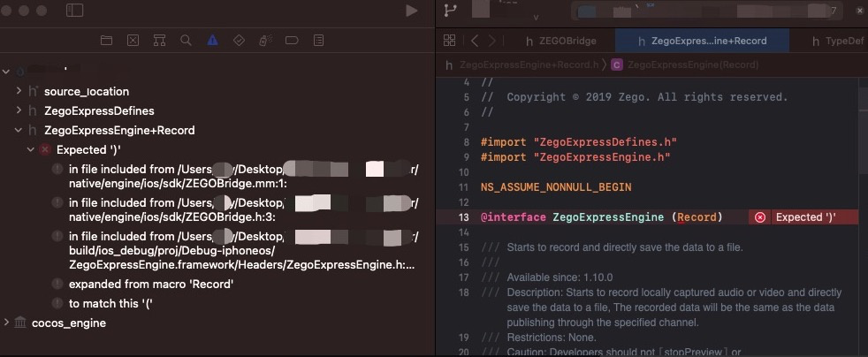Toggle the navigator sidebar visibility

click(x=75, y=11)
